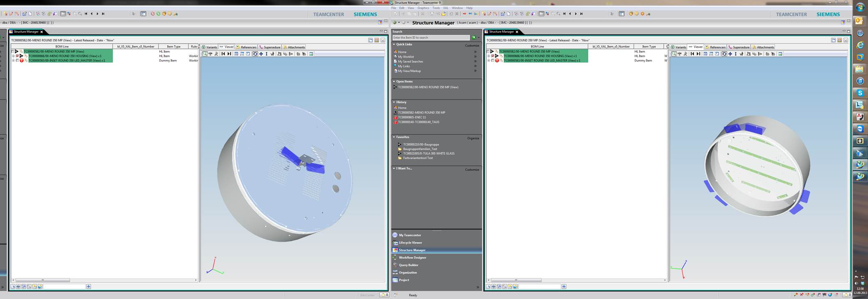Open the search options dropdown arrow
The height and width of the screenshot is (299, 868).
coord(479,37)
